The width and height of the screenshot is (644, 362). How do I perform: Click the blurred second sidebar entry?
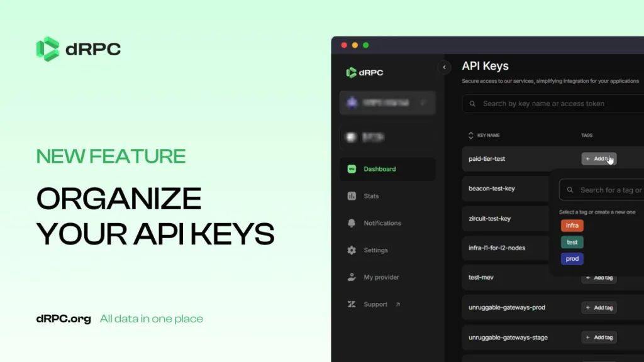(x=387, y=137)
